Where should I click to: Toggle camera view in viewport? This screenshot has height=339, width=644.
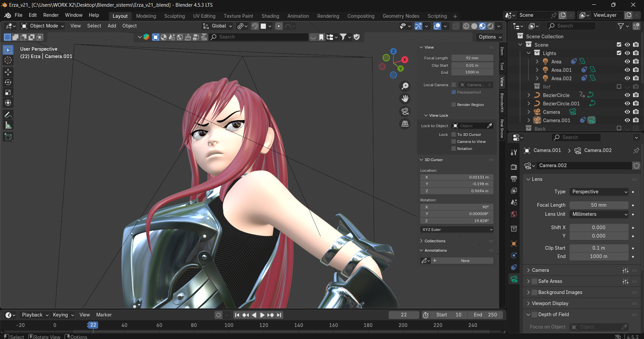click(405, 111)
